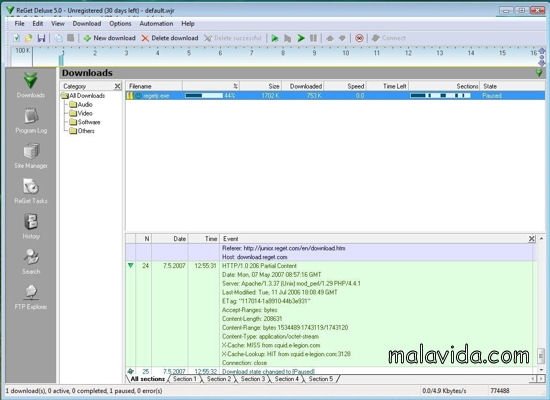Sort downloads by Speed column
550x400 pixels.
pos(345,86)
